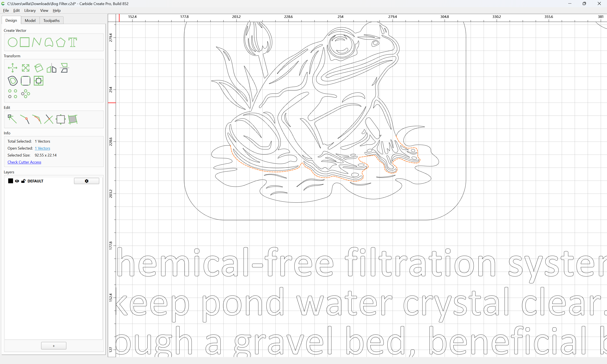Choose the Polyline drawing tool
Screen dimensions: 607x364
point(36,42)
